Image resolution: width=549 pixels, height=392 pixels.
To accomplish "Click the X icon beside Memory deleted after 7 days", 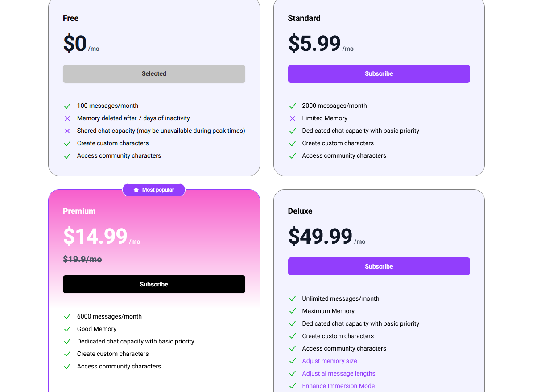I will [x=67, y=118].
